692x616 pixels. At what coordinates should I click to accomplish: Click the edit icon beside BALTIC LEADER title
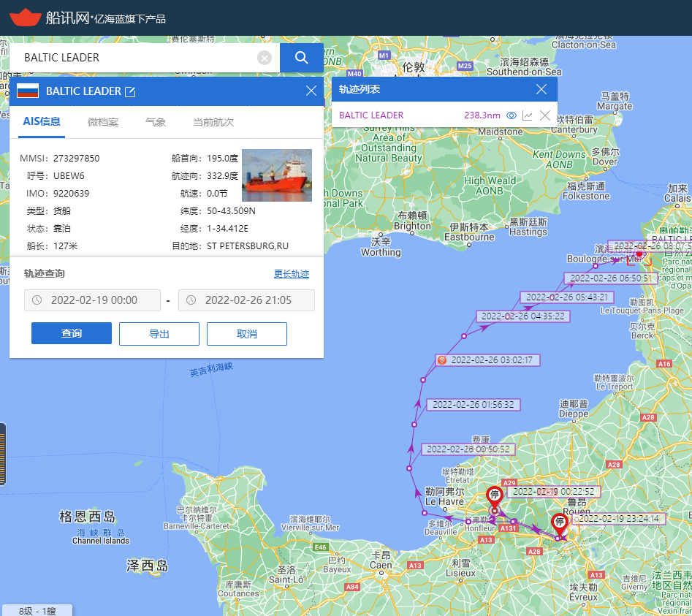[x=131, y=91]
